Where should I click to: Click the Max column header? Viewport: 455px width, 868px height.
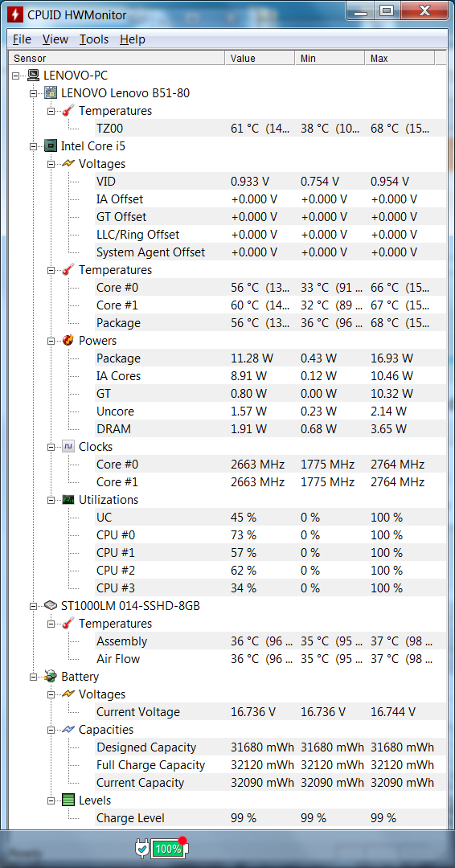pyautogui.click(x=400, y=58)
